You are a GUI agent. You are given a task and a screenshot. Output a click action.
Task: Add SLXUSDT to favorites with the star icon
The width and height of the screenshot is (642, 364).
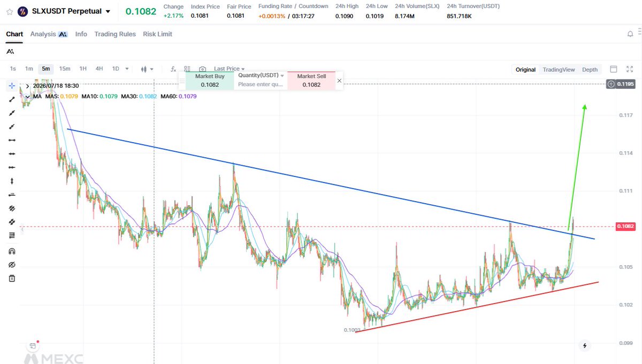[9, 11]
